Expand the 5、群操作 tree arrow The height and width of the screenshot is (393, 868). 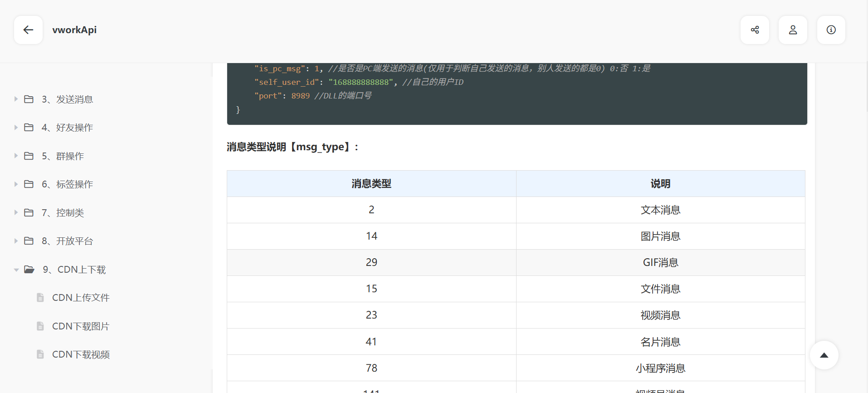pyautogui.click(x=16, y=156)
